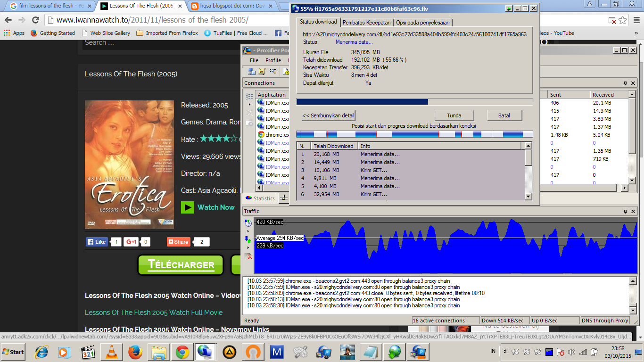Click Traffic panel clear (red X) icon
The image size is (644, 362).
click(x=248, y=256)
